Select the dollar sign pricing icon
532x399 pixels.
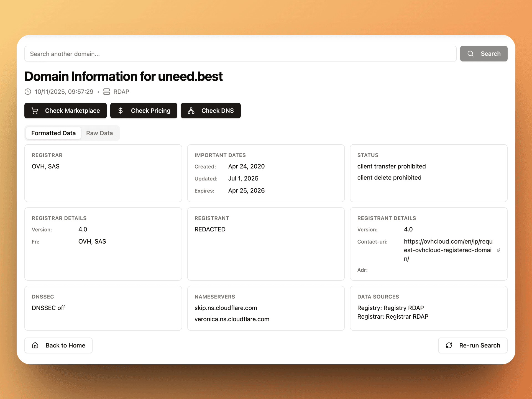121,111
